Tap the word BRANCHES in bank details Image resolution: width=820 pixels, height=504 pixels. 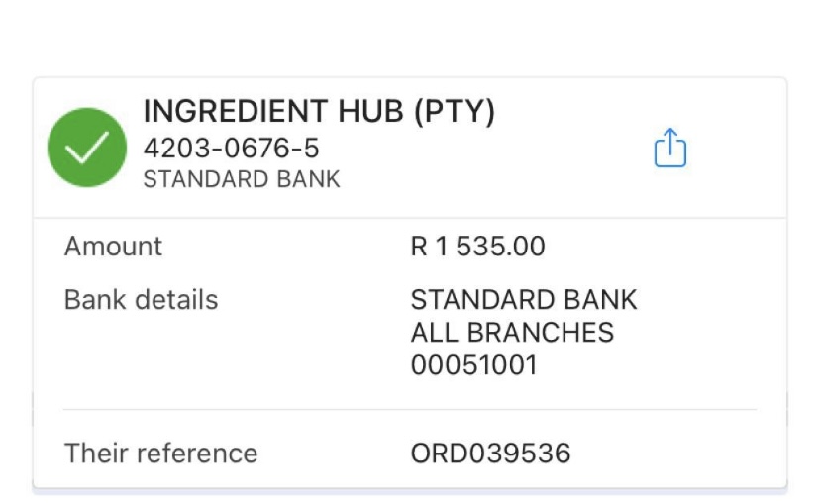pyautogui.click(x=540, y=333)
